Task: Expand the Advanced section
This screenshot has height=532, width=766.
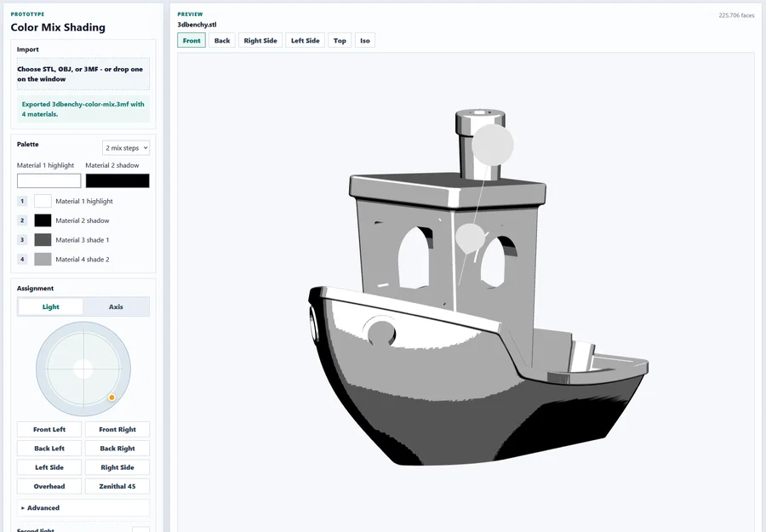Action: [x=83, y=508]
